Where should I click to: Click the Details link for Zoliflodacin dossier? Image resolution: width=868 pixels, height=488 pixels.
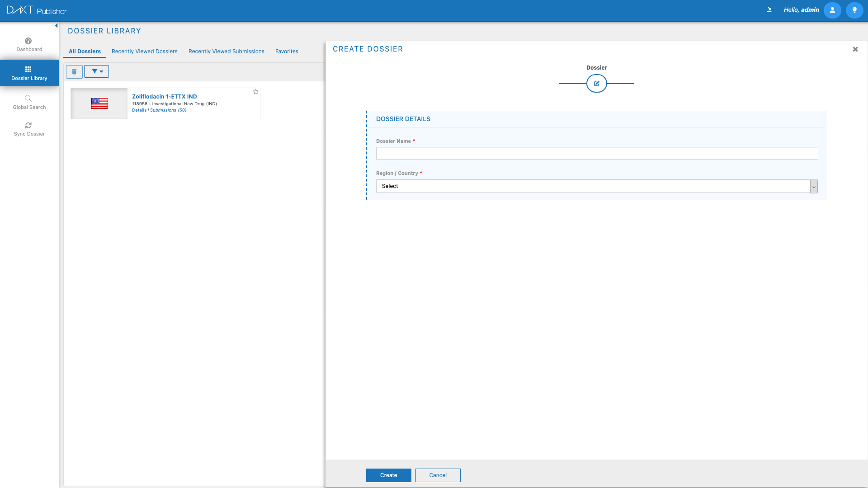pos(139,110)
